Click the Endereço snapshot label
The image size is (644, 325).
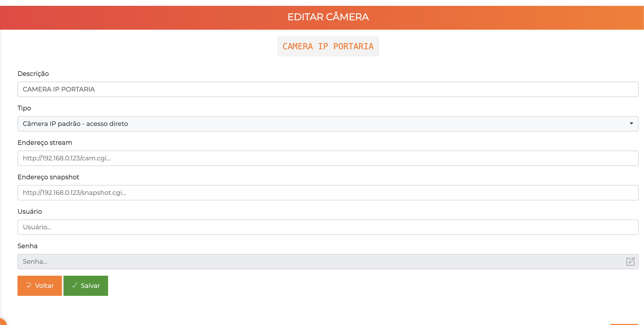click(48, 177)
